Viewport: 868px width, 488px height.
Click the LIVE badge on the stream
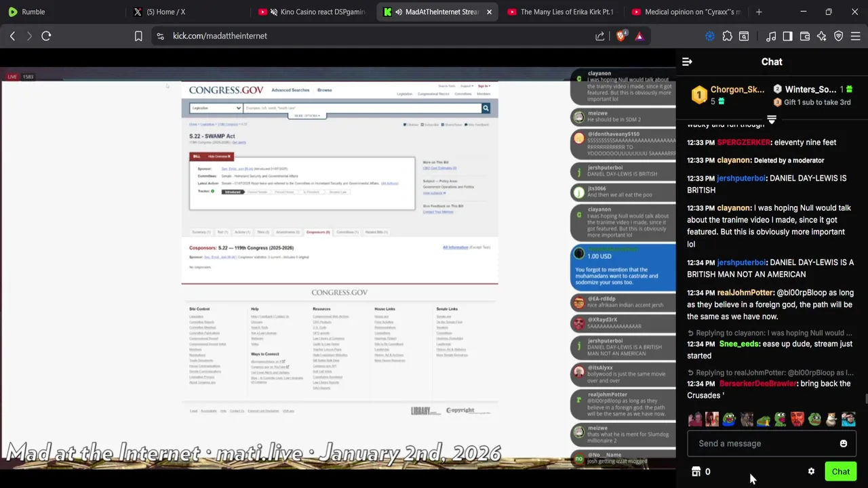(x=12, y=77)
